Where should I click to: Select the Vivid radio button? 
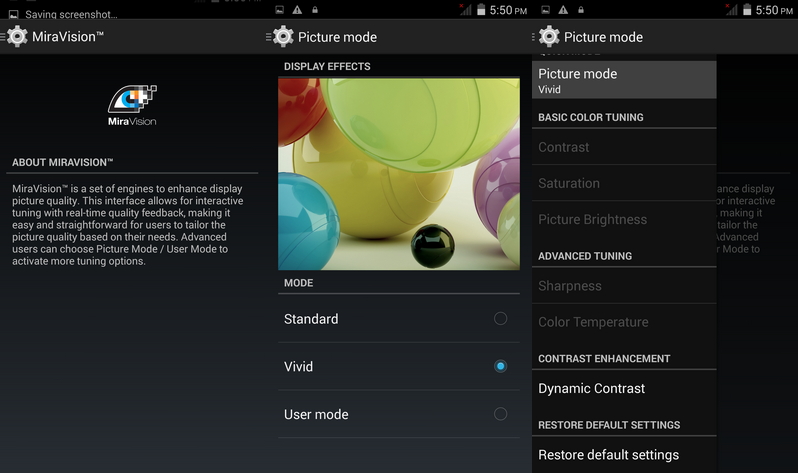(x=500, y=366)
